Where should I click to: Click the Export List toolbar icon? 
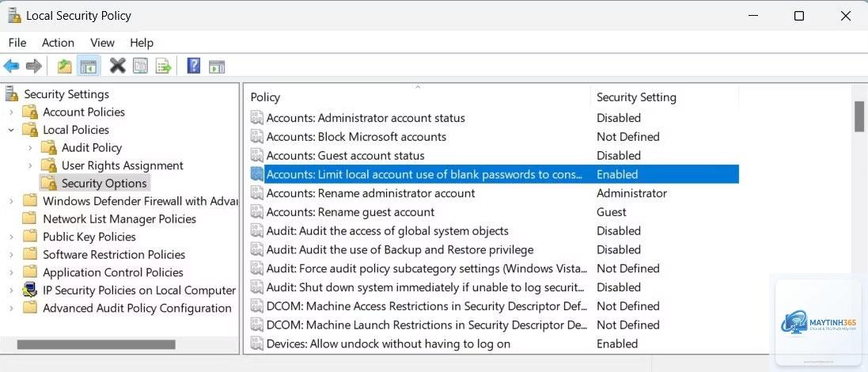pyautogui.click(x=164, y=66)
